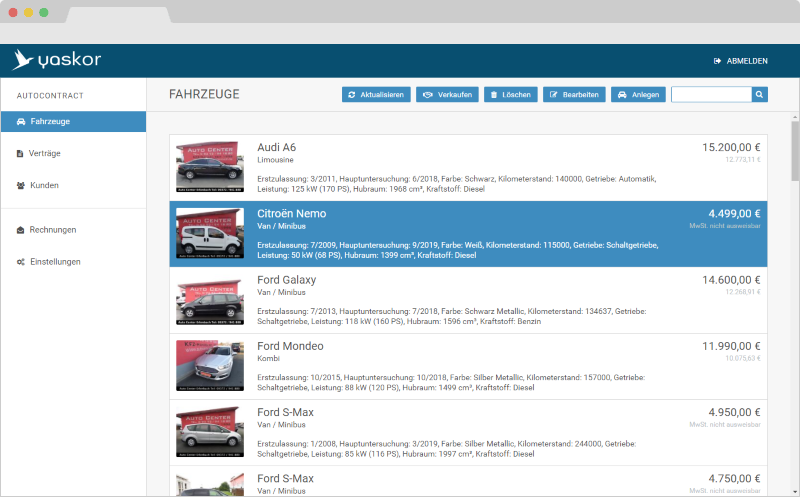Click the 14.600,00 € price
This screenshot has height=497, width=800.
point(731,280)
